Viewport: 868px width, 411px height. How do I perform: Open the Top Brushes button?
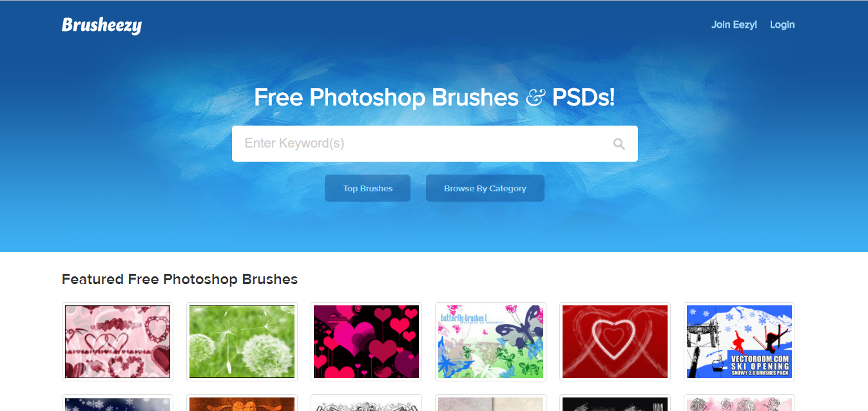[367, 188]
